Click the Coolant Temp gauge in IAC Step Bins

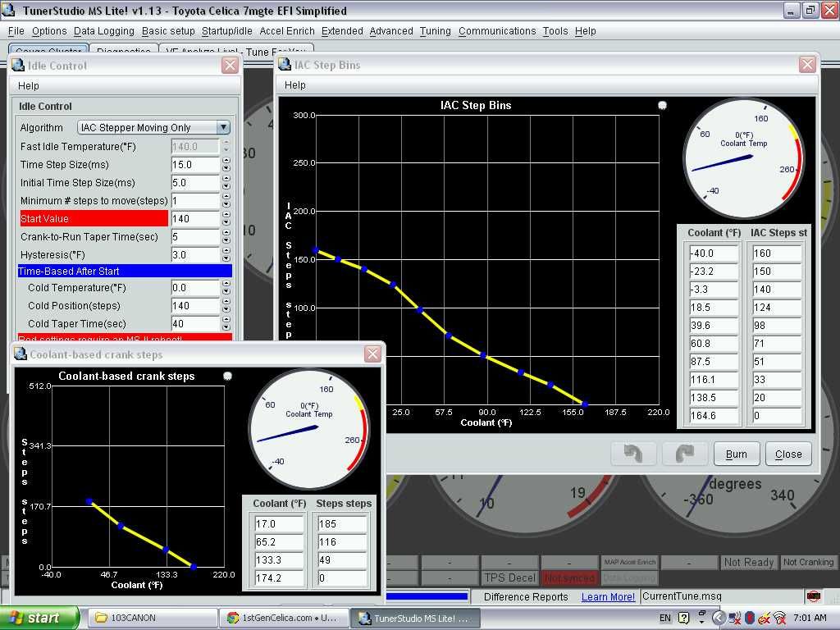click(x=744, y=158)
